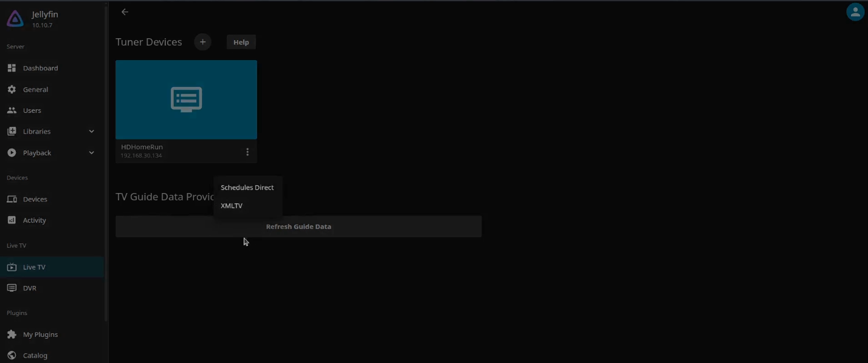Open the Help button

[x=241, y=42]
